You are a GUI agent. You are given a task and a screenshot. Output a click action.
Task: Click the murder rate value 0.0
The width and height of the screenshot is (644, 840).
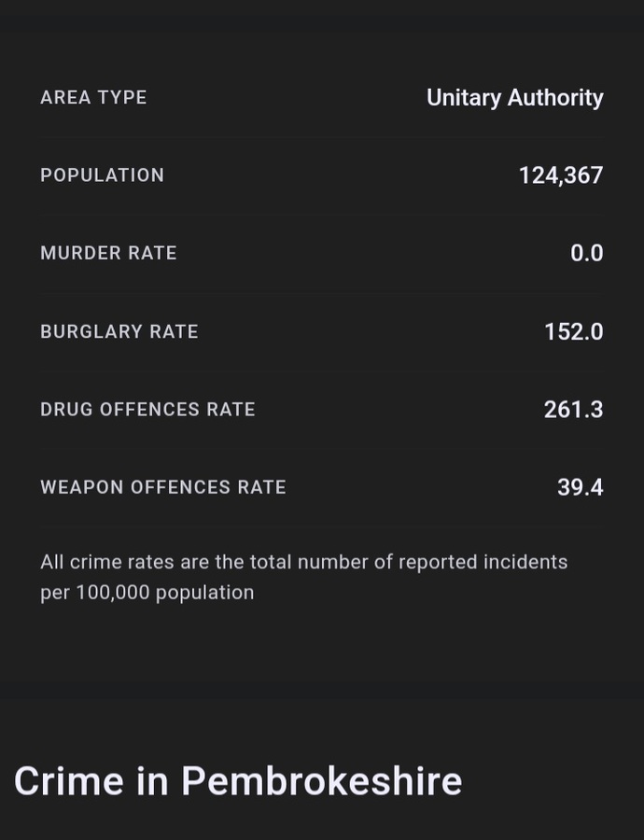tap(587, 253)
